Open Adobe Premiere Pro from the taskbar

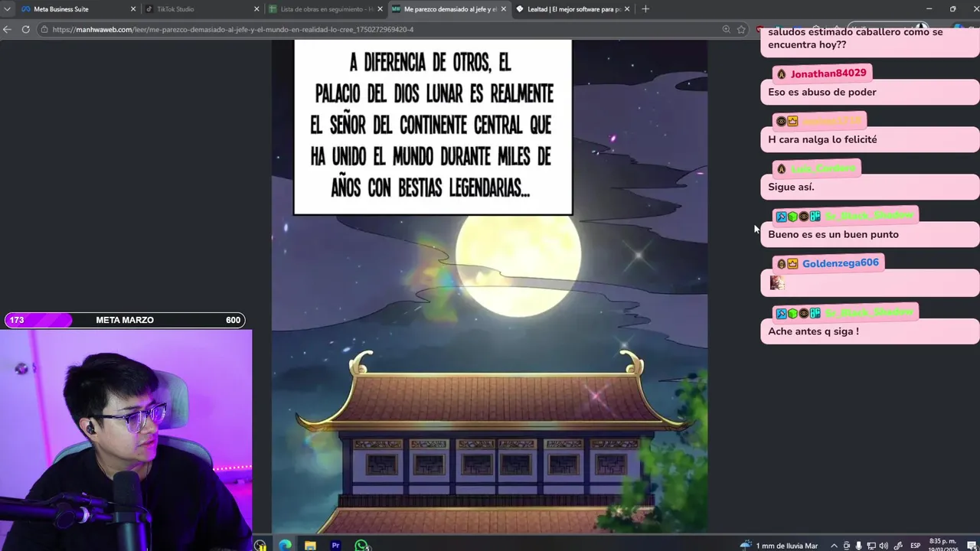(x=335, y=545)
